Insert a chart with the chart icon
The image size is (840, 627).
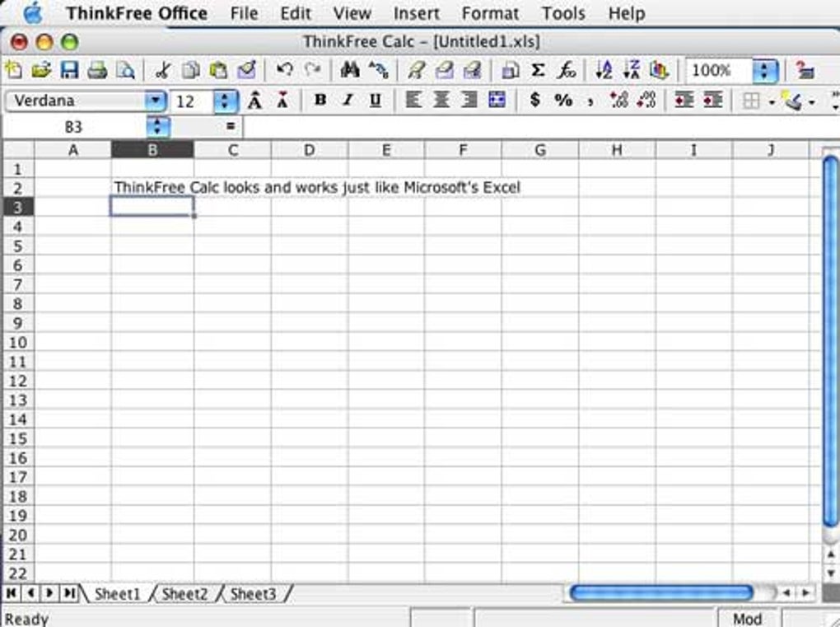(x=660, y=70)
